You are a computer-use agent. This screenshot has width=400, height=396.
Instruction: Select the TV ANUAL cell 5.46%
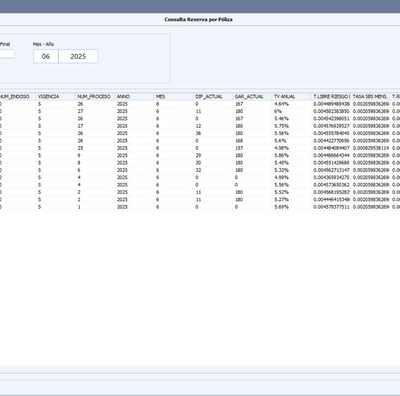coord(281,119)
